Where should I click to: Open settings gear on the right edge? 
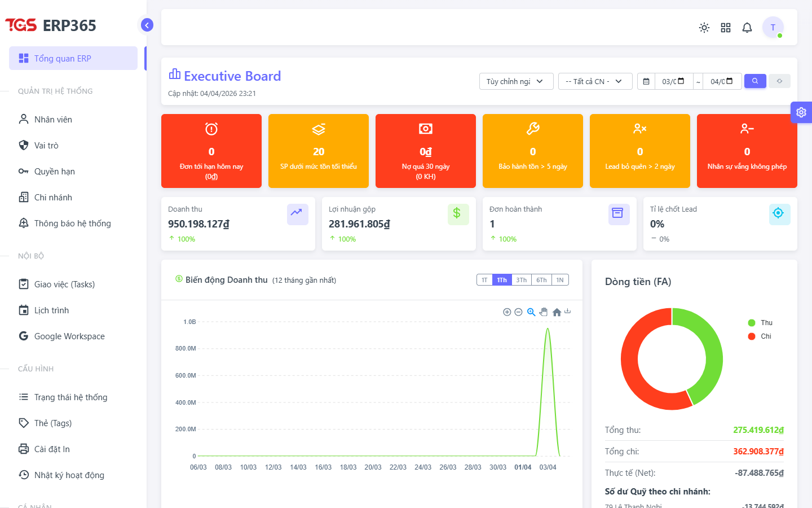click(801, 112)
